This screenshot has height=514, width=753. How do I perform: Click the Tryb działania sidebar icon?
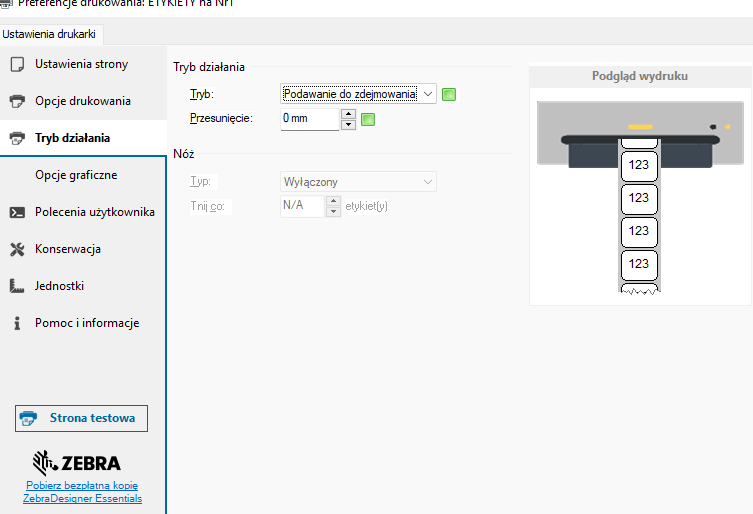(x=16, y=139)
